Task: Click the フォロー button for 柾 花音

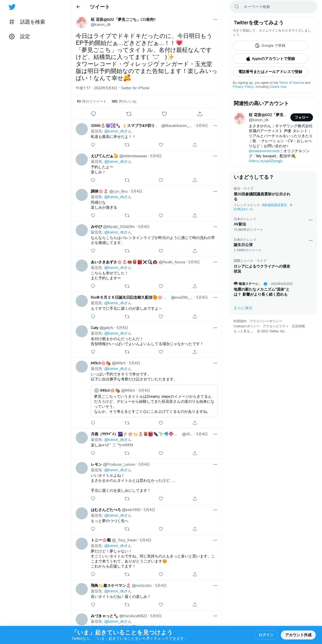Action: point(302,117)
